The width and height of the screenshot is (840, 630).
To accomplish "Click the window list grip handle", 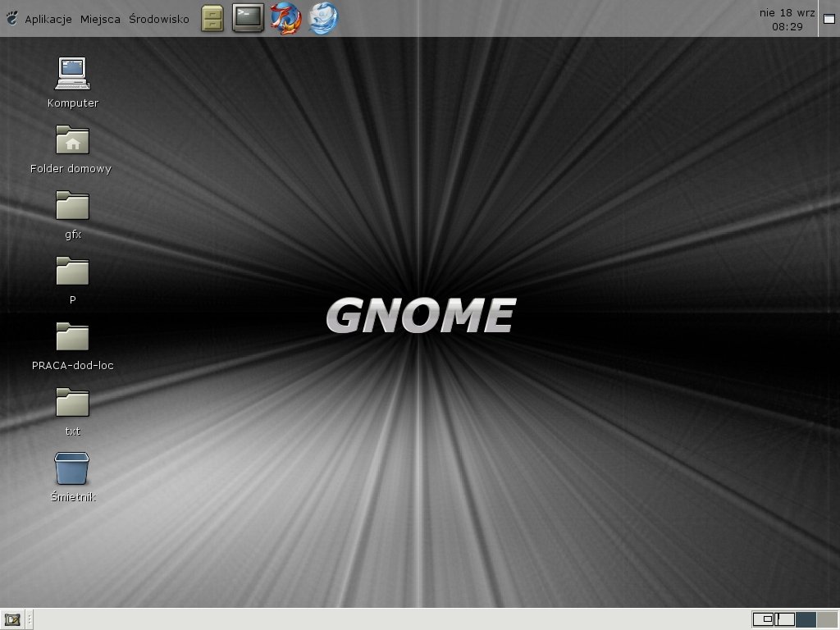I will click(x=29, y=620).
